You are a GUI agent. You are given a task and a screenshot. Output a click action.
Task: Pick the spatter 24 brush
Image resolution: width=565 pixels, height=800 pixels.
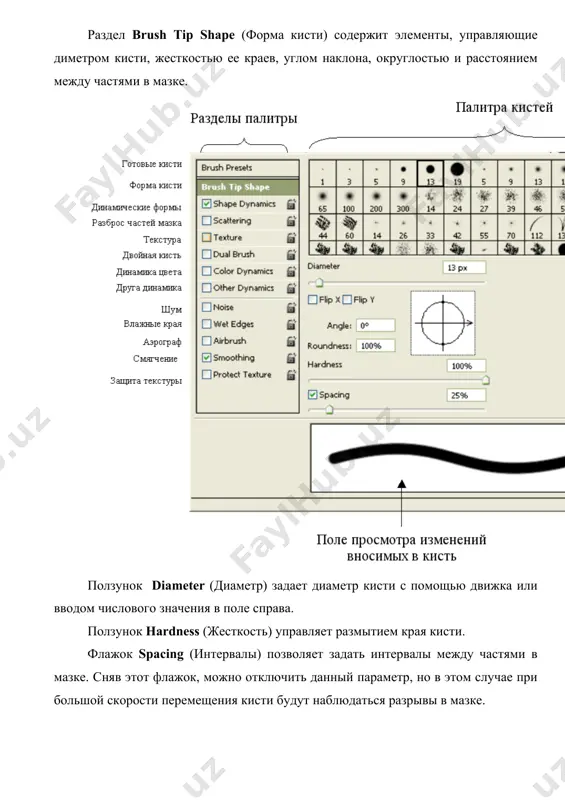457,200
